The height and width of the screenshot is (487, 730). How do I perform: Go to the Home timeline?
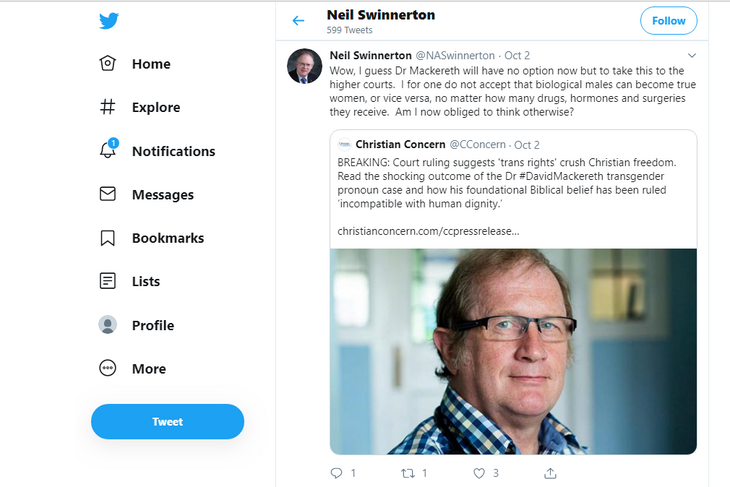[x=108, y=64]
